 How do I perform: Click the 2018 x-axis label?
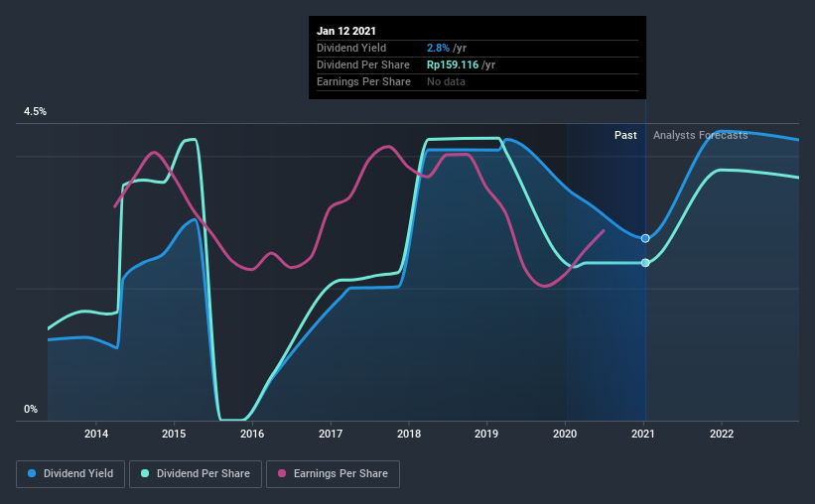pos(409,434)
